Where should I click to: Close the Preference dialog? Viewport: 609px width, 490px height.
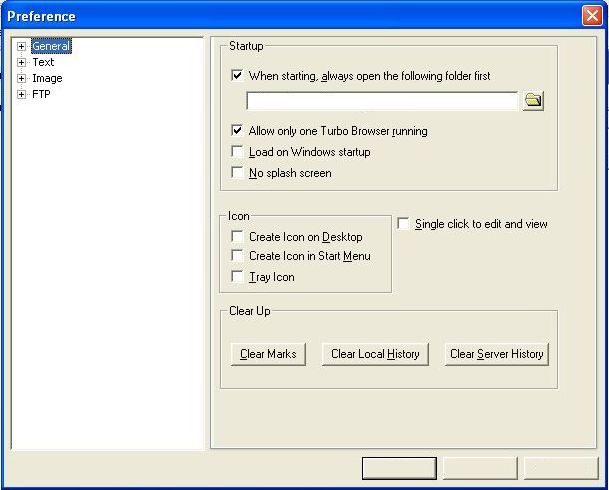click(x=592, y=16)
